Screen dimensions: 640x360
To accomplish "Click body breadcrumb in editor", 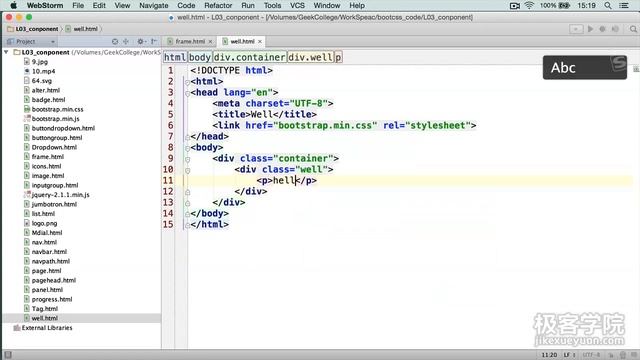I will coord(200,57).
